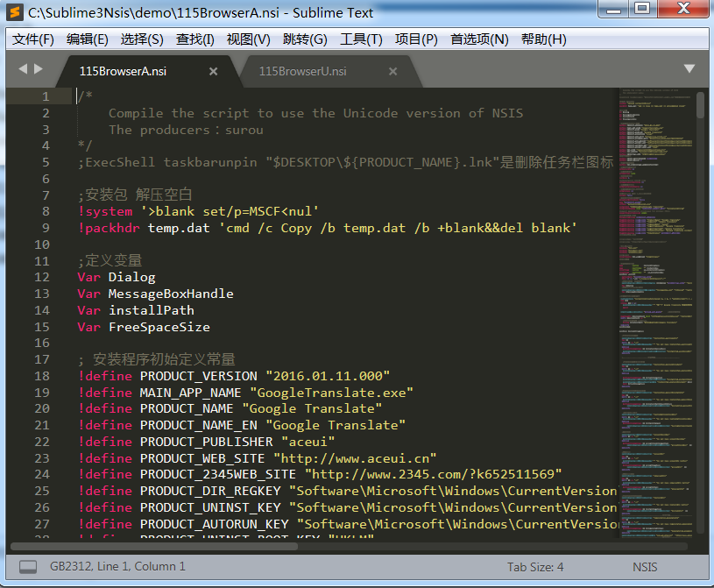Click line number 5 in gutter
The image size is (714, 588).
(46, 163)
